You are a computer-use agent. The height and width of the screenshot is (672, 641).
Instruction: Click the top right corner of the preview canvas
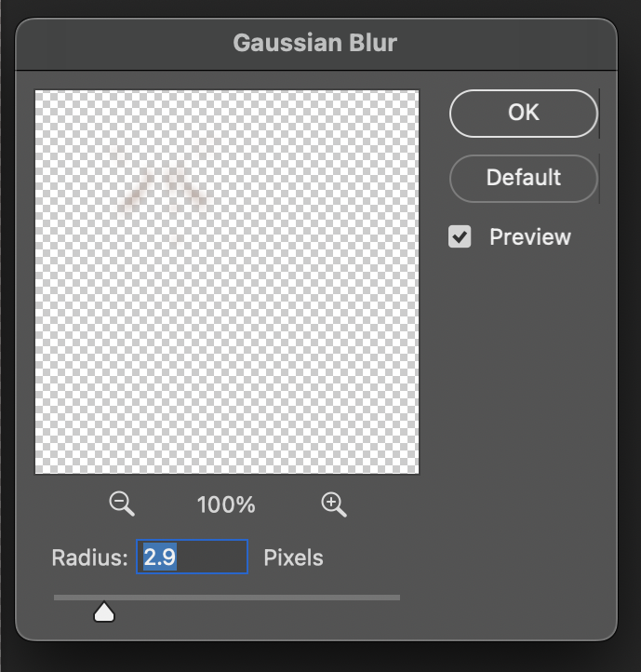coord(415,94)
